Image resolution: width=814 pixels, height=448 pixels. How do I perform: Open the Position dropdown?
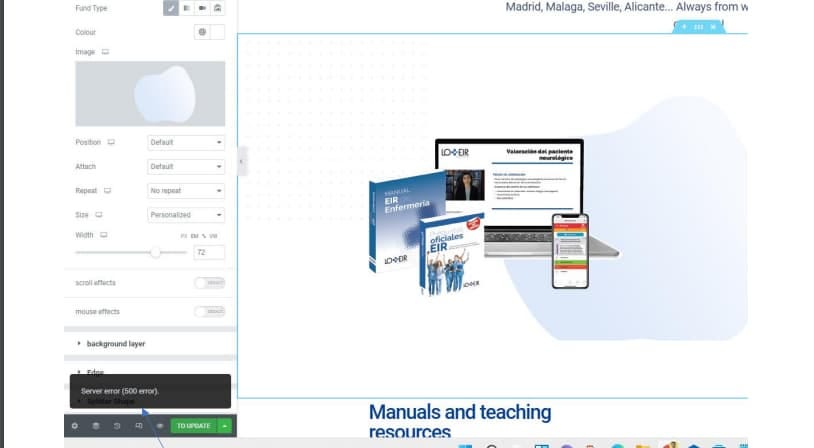click(186, 142)
